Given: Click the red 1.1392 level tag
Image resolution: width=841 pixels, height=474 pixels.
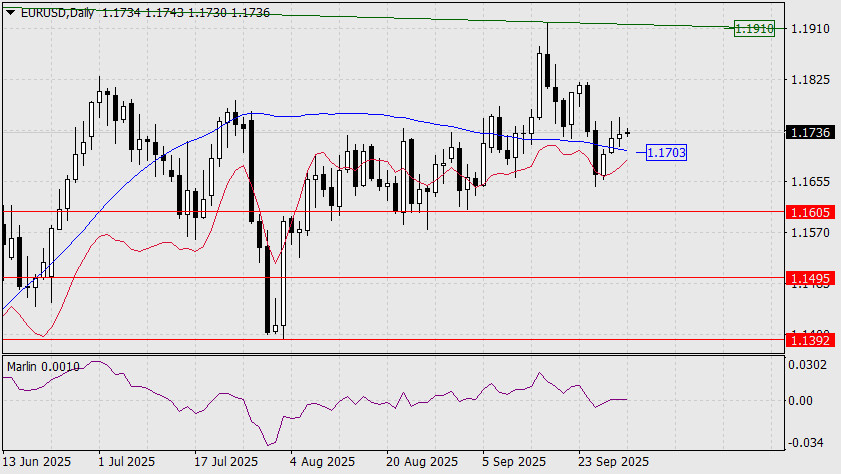Looking at the screenshot, I should coord(808,340).
